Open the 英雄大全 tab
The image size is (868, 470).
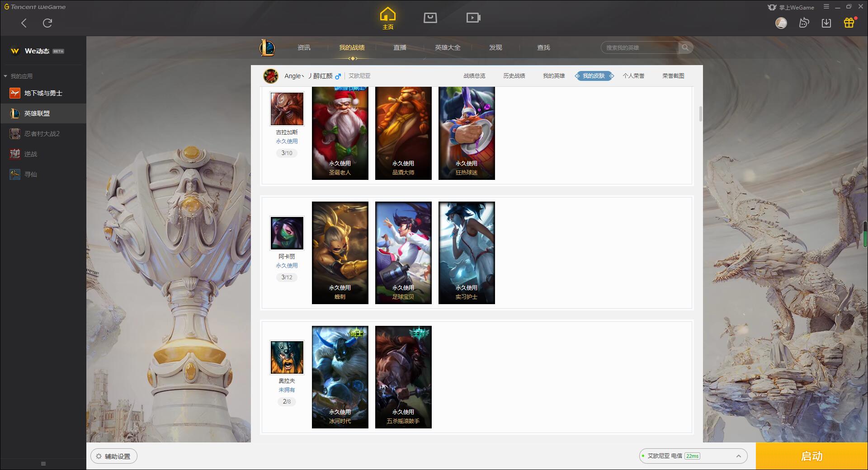pos(448,47)
